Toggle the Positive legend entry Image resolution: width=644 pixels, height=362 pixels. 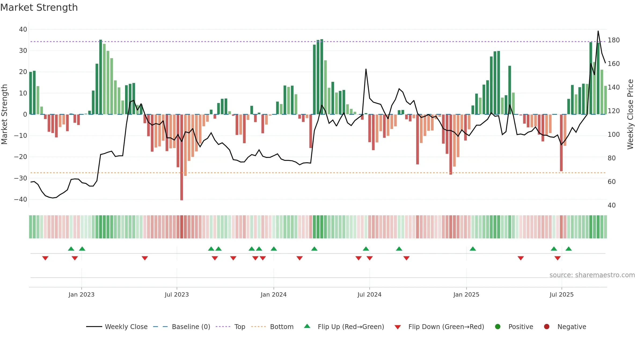point(514,327)
